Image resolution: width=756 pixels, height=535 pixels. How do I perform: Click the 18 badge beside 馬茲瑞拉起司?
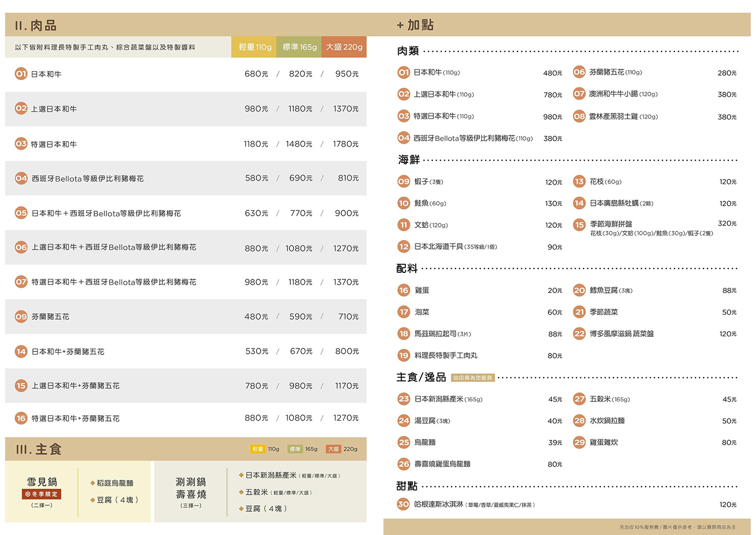[404, 334]
